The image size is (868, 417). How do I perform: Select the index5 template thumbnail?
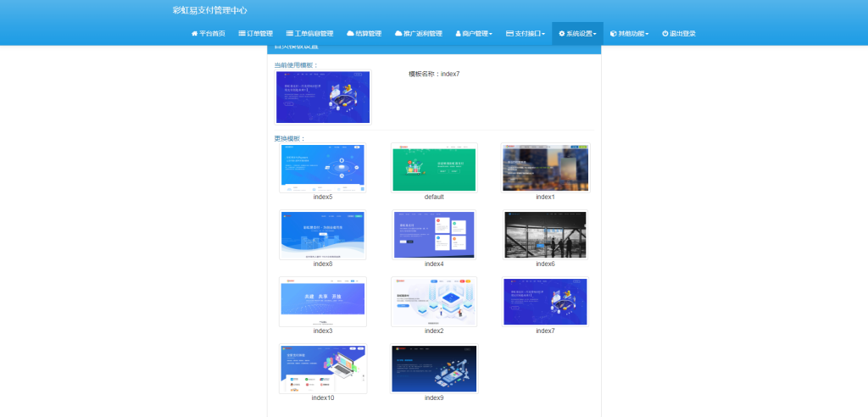pos(323,168)
